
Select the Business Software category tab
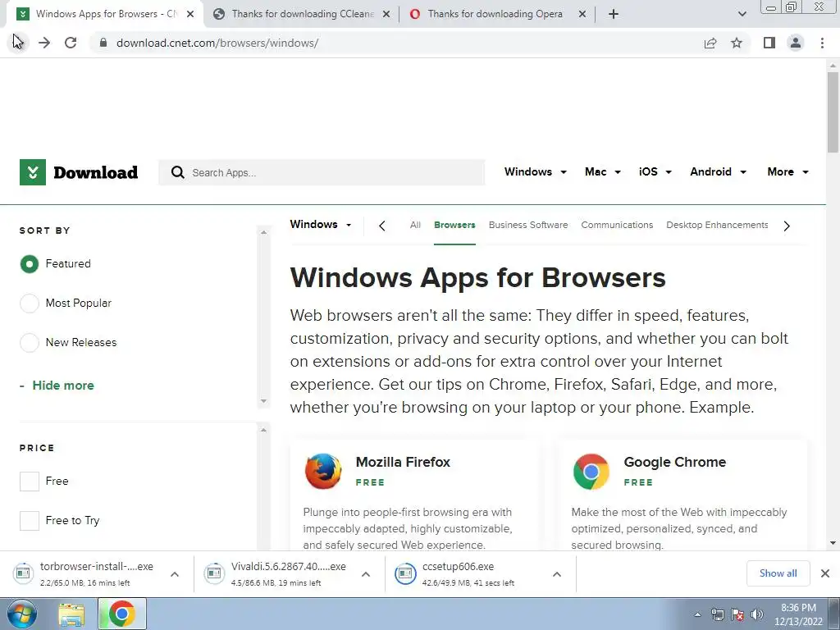coord(528,225)
